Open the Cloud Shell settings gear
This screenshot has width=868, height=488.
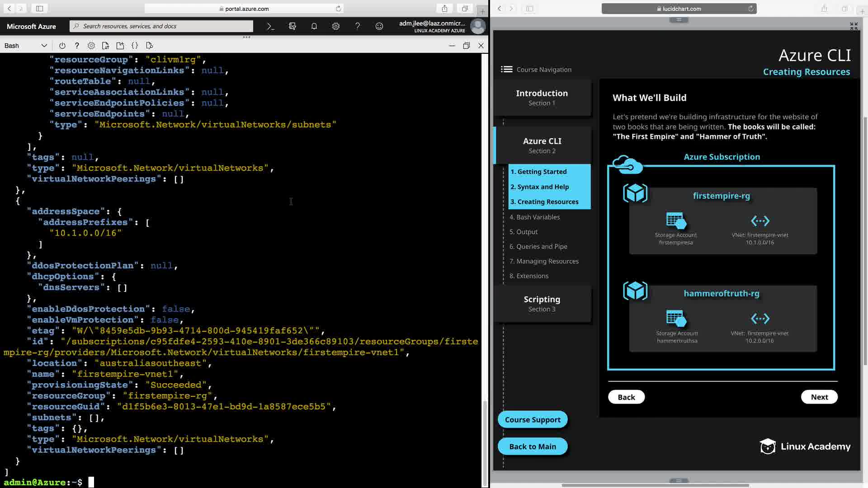click(91, 46)
